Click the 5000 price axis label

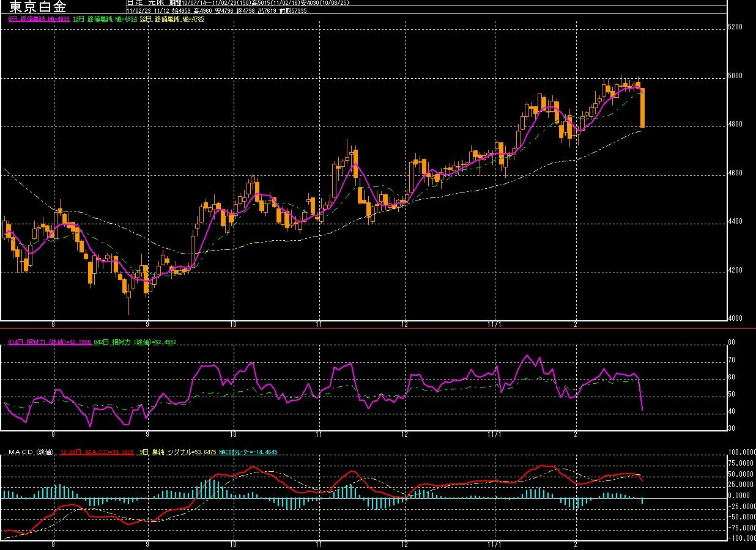[x=735, y=76]
